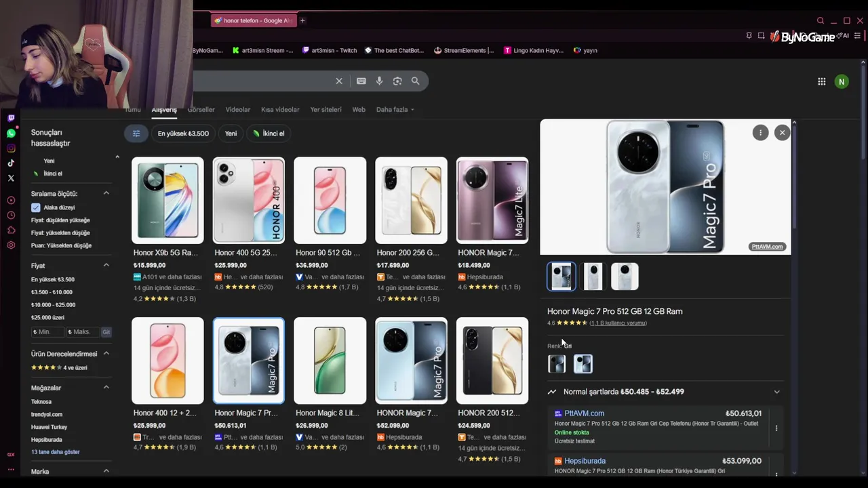Open PttAVM.com offer three-dot menu

[x=776, y=428]
